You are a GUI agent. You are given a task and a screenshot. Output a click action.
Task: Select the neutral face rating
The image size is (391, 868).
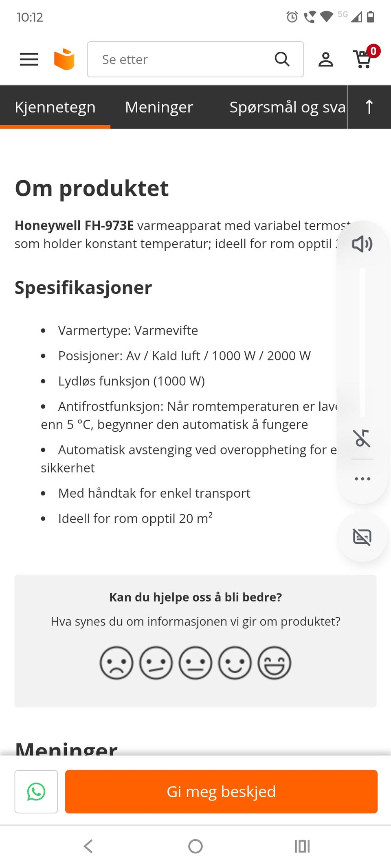point(195,663)
